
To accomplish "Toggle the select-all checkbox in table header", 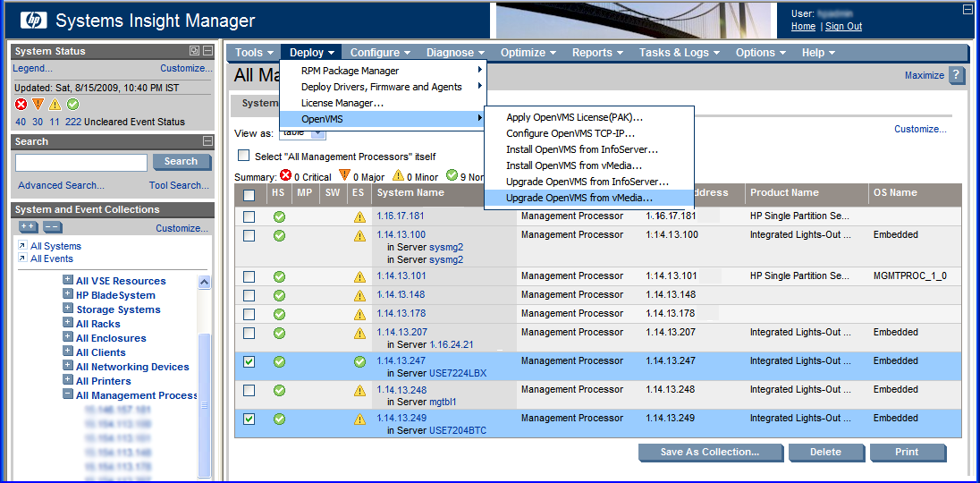I will coord(249,195).
